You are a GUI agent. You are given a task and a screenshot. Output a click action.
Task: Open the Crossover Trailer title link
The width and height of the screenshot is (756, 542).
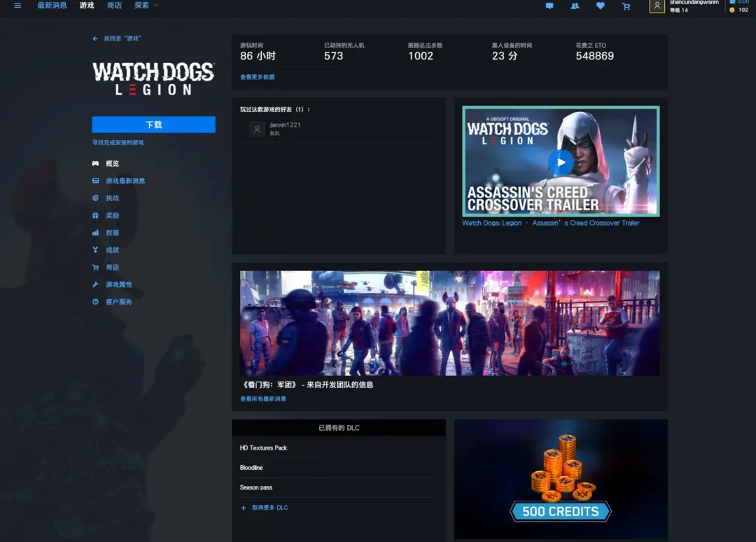[551, 223]
